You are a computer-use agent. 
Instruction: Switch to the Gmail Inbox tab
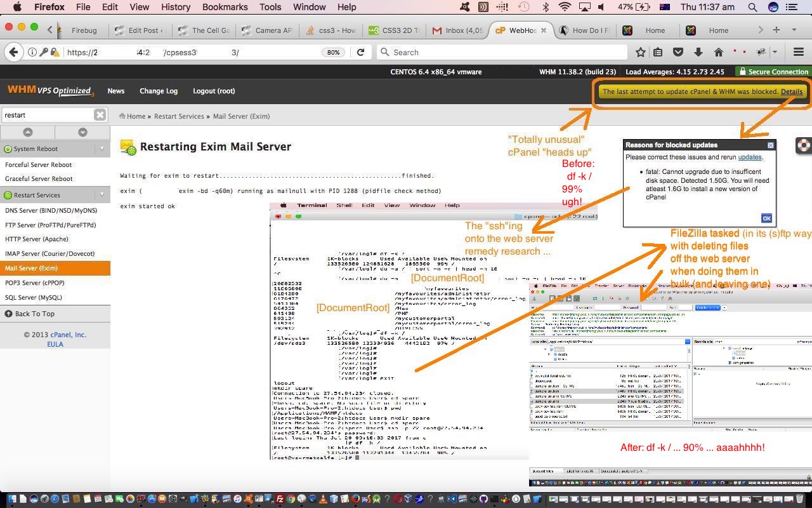pyautogui.click(x=458, y=30)
